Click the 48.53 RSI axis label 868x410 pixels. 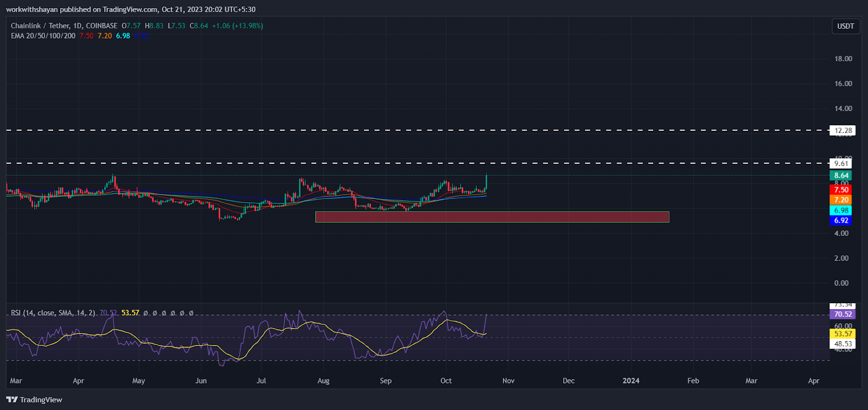click(843, 344)
